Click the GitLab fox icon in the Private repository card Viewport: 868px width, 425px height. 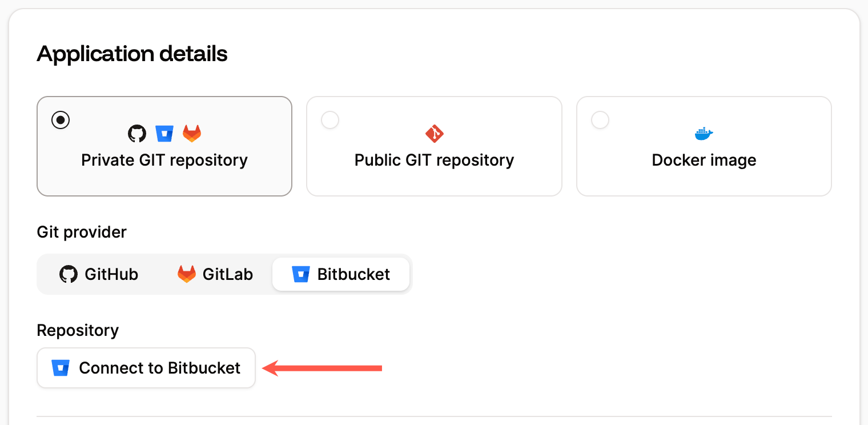(192, 133)
